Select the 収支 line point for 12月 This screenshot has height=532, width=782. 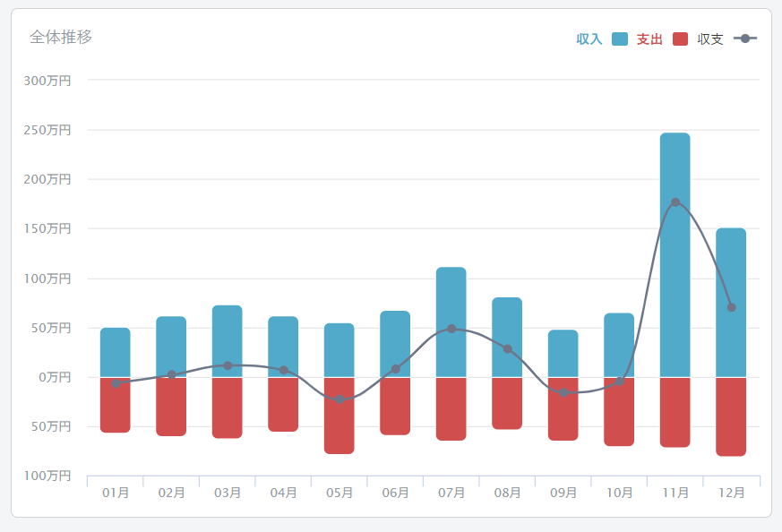[732, 307]
